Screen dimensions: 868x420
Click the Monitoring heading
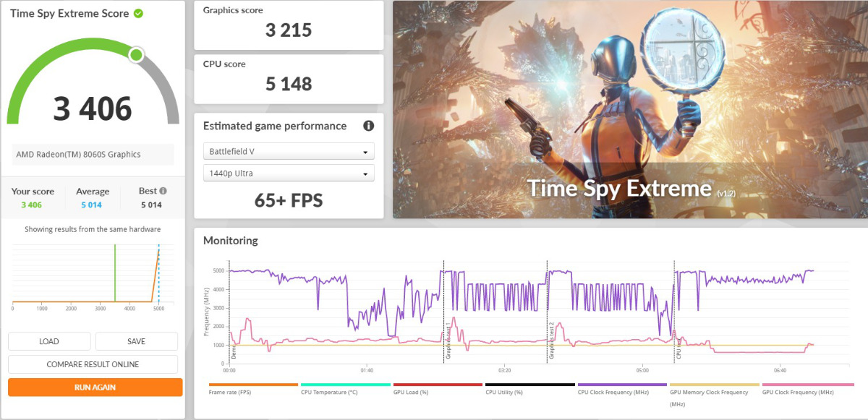(x=230, y=241)
